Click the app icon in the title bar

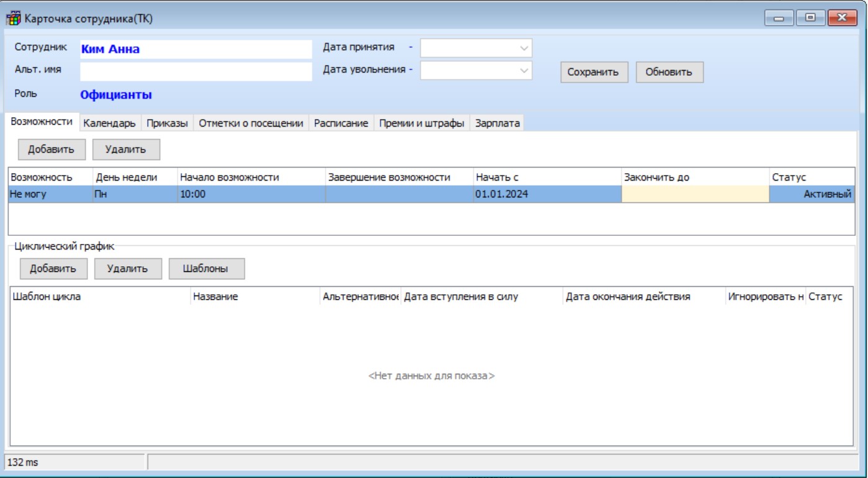(x=14, y=18)
